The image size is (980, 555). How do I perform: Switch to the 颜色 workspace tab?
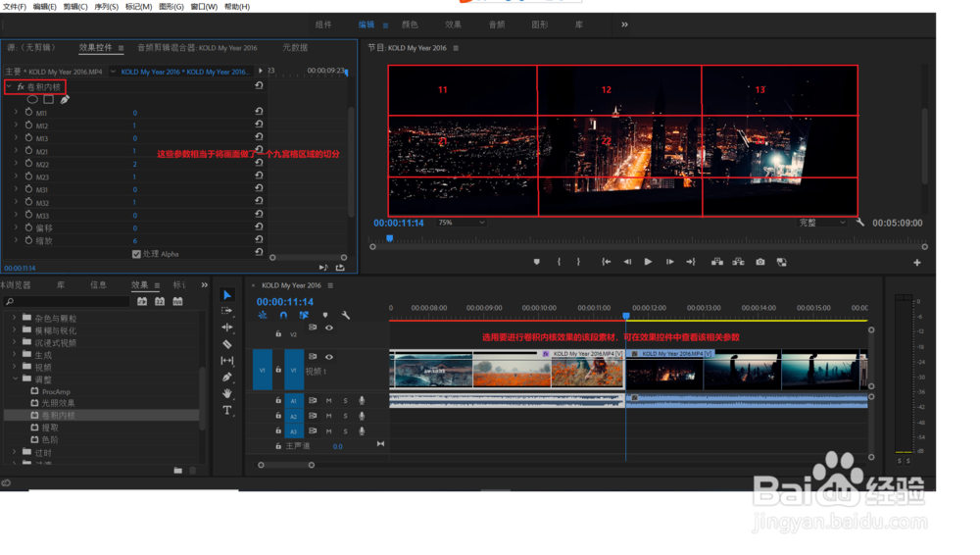coord(410,25)
